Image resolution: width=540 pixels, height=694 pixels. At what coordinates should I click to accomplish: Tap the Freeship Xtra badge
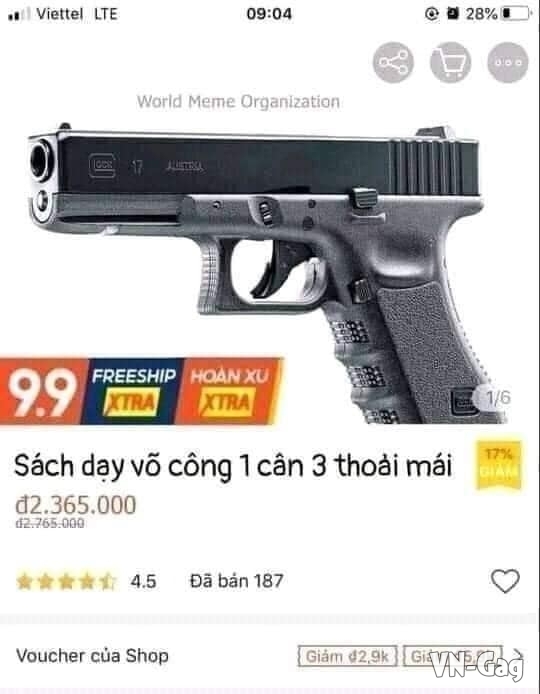tap(134, 391)
